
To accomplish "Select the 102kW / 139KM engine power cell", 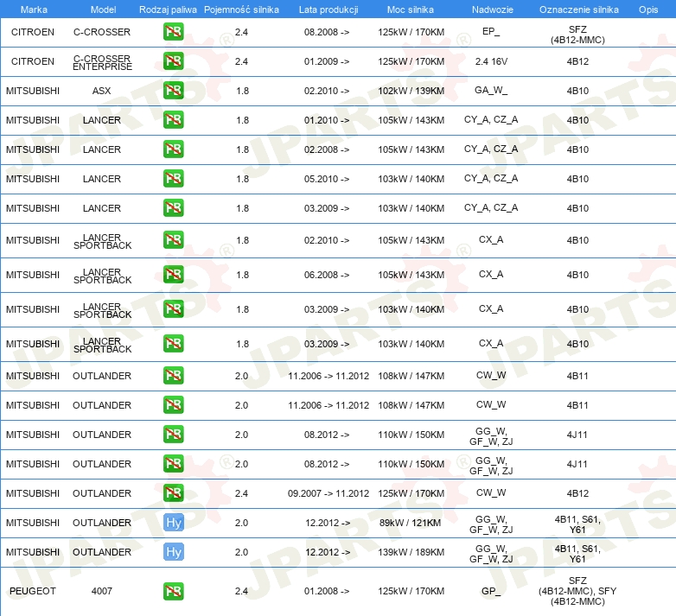I will tap(411, 91).
